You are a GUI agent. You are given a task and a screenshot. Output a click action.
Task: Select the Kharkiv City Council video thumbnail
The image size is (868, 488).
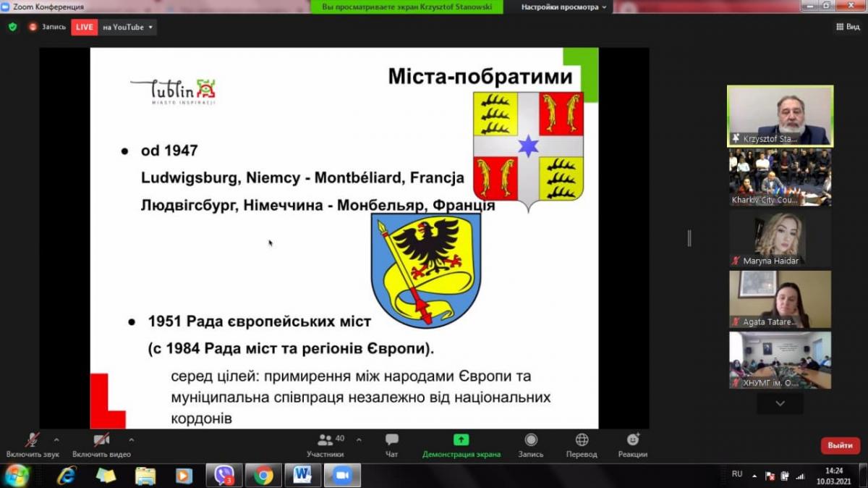tap(780, 177)
